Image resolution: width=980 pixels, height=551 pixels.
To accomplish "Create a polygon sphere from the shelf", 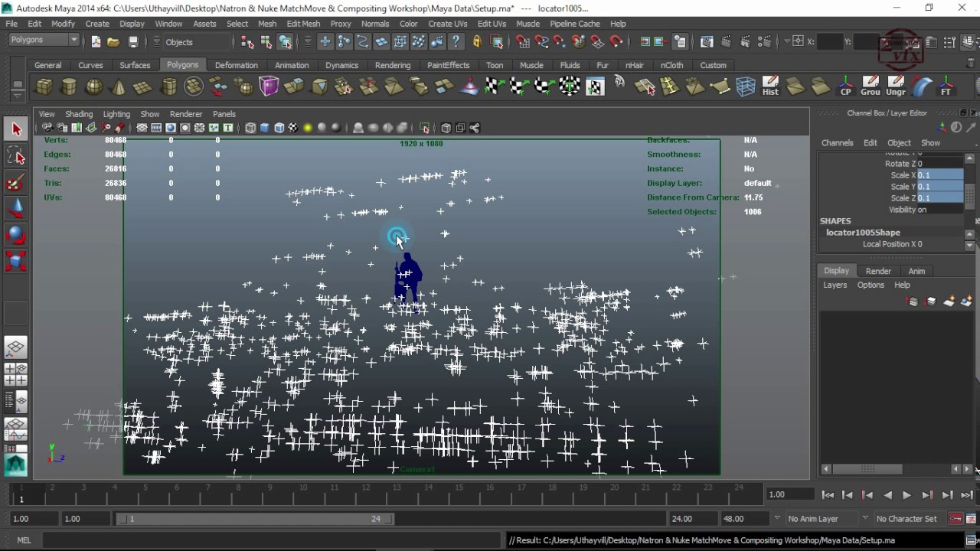I will click(94, 86).
